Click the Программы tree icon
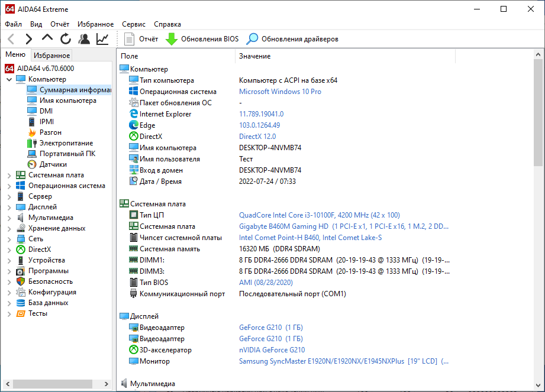545x392 pixels. (21, 271)
